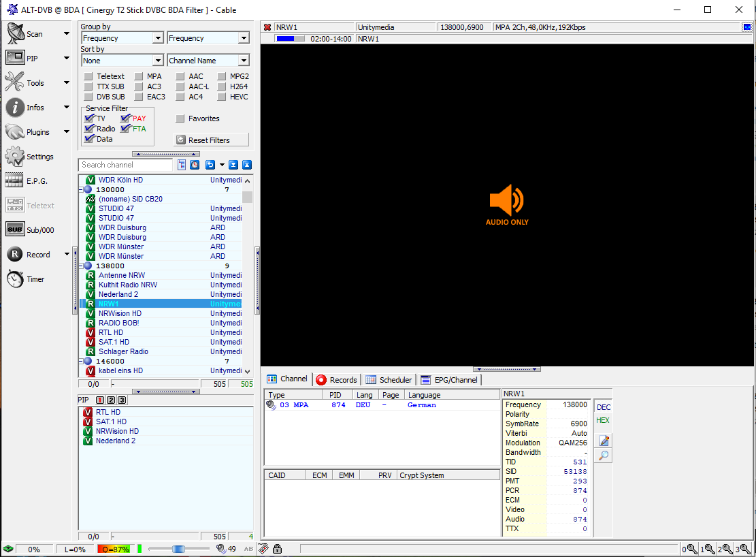Toggle the Favorites checkbox

pos(180,118)
